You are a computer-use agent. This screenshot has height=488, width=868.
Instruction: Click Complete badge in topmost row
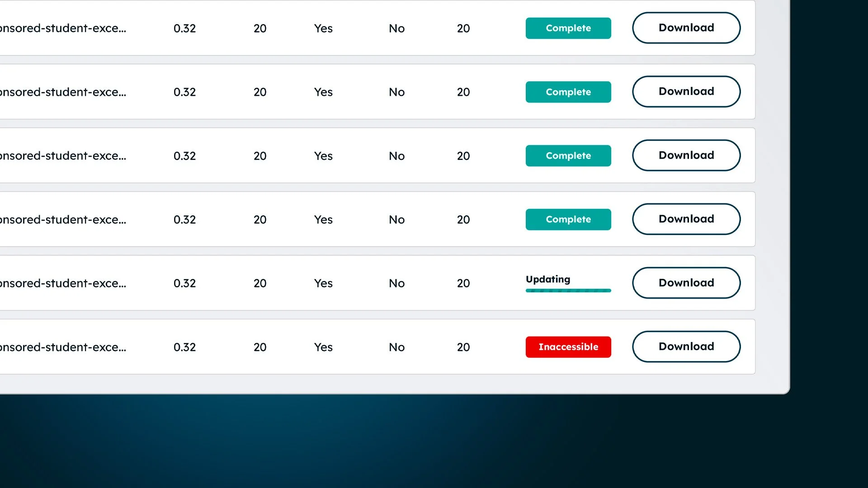(x=568, y=28)
